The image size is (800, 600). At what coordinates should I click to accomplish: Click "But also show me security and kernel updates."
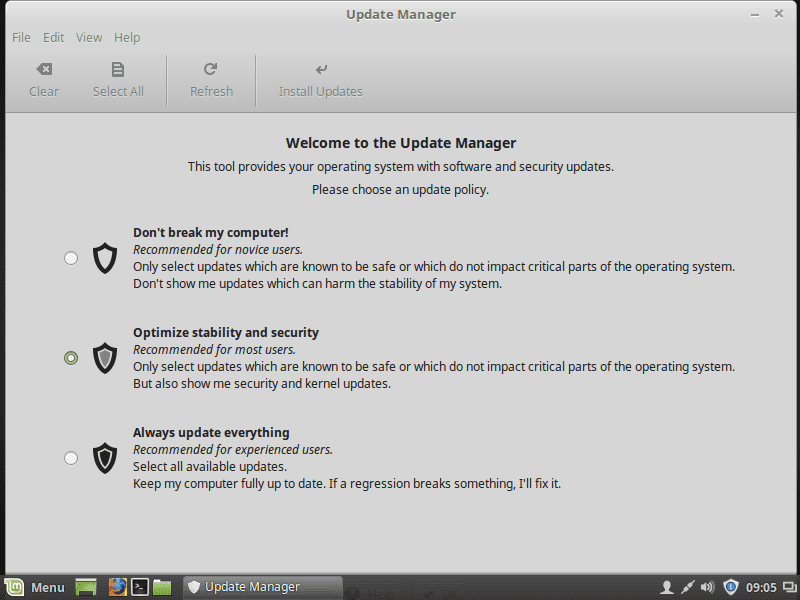click(x=262, y=384)
